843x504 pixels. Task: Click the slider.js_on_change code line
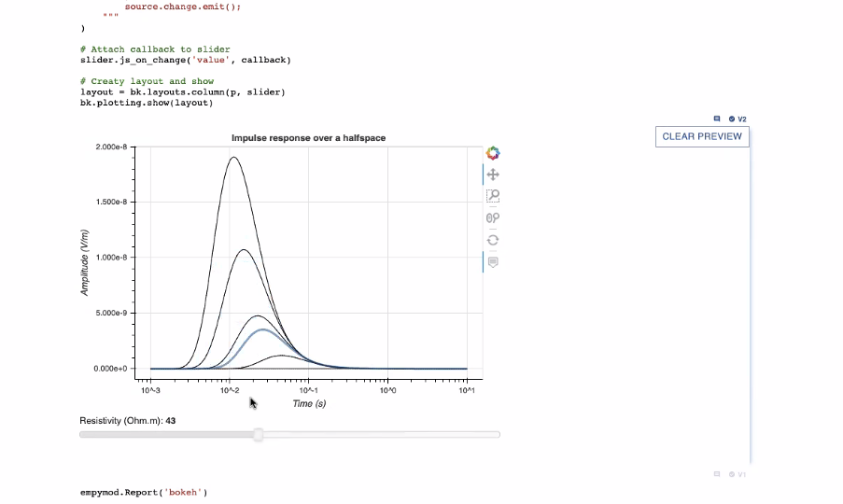click(x=185, y=60)
